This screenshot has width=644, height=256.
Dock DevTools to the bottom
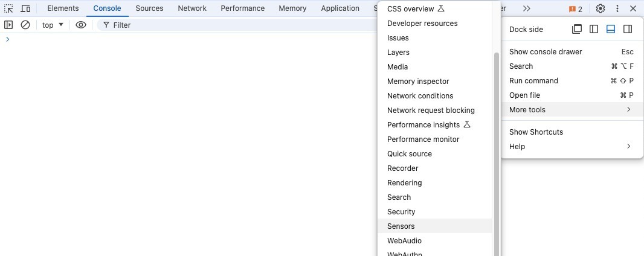(x=611, y=29)
